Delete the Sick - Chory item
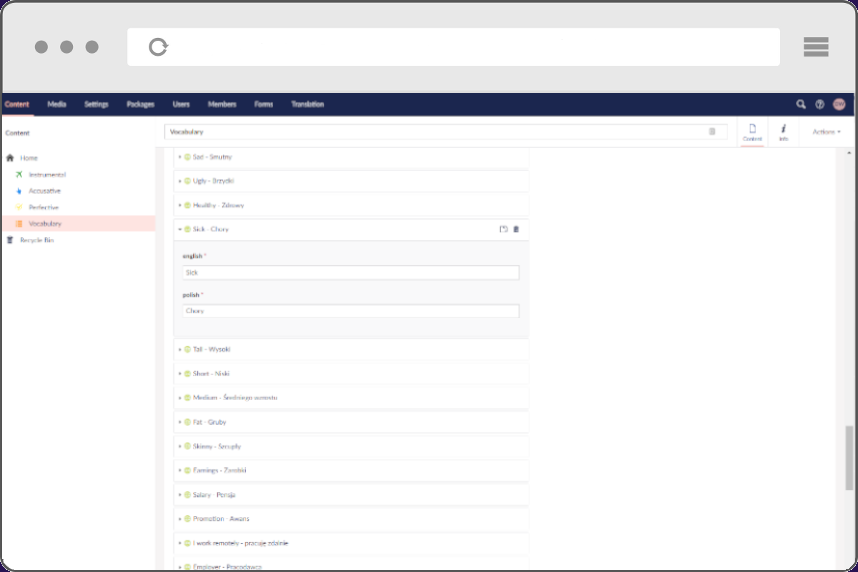Screen dimensions: 858x572 516,229
